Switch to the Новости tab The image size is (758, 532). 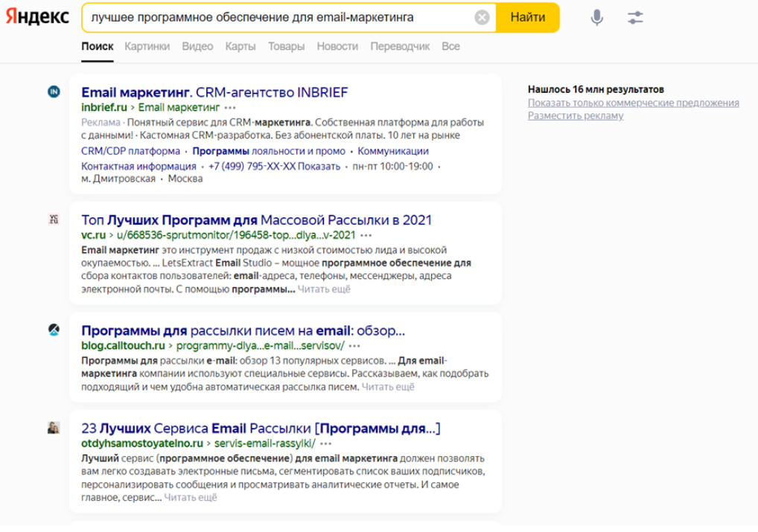click(x=337, y=46)
